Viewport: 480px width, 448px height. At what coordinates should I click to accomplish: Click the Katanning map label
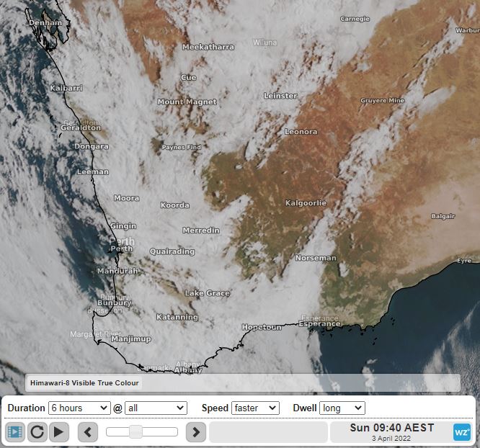coord(177,317)
